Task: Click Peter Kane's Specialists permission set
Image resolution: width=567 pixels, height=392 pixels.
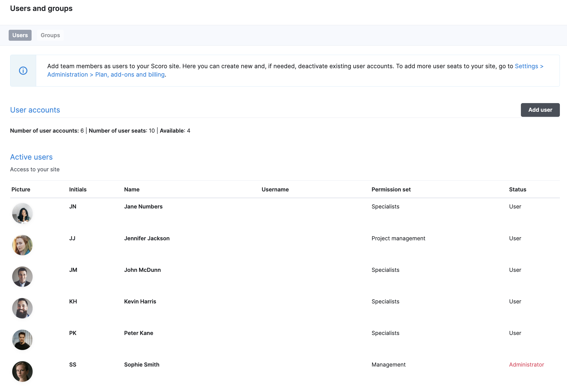Action: coord(385,333)
